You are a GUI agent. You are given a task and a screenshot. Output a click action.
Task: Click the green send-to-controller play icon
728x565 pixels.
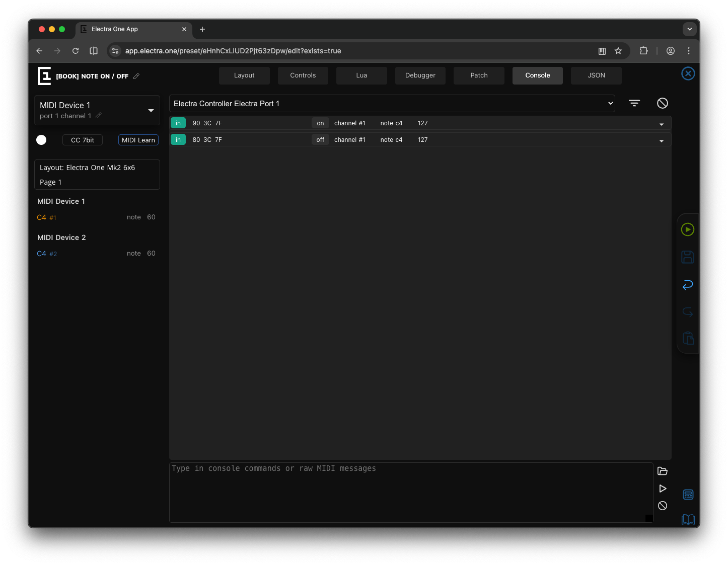(688, 229)
